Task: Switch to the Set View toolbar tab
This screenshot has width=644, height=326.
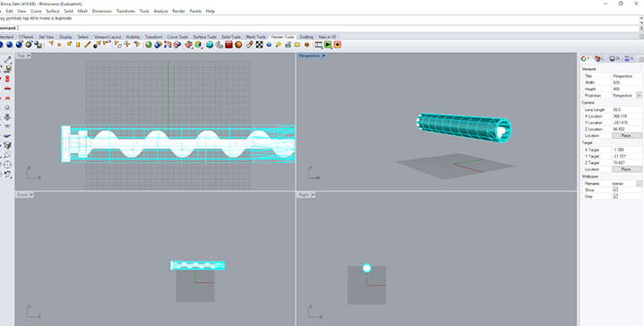Action: point(46,37)
